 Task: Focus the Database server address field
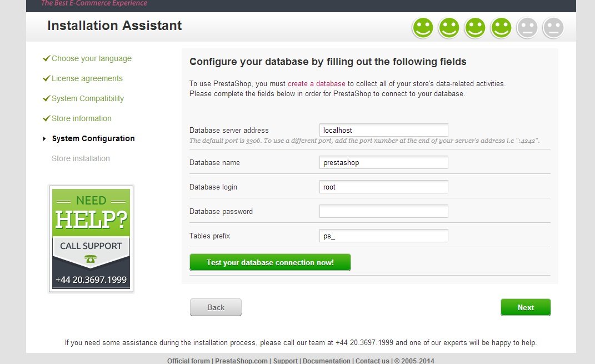(x=384, y=130)
